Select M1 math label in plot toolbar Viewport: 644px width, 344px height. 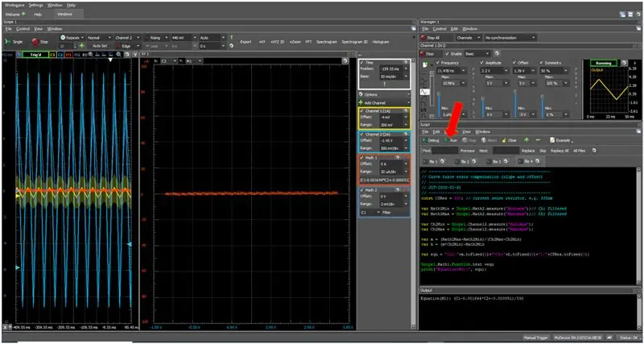(x=68, y=54)
